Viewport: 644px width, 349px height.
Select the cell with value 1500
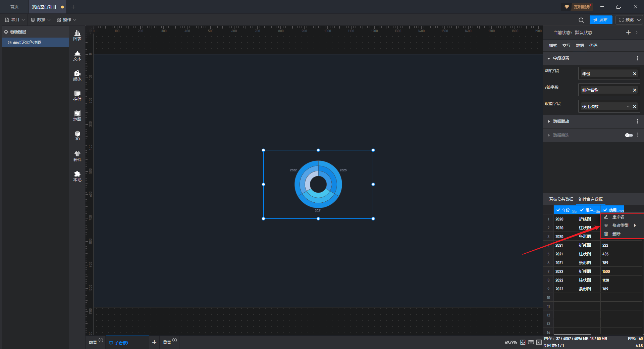(612, 271)
